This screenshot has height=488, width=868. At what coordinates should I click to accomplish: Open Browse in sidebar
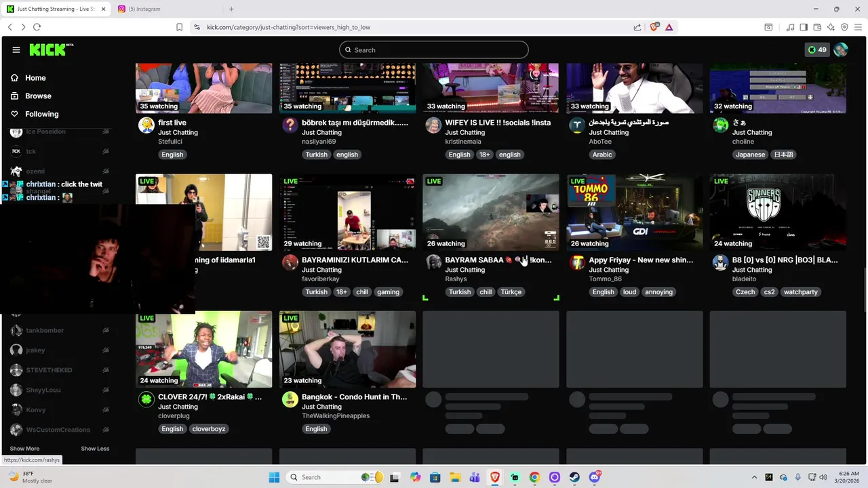[38, 96]
